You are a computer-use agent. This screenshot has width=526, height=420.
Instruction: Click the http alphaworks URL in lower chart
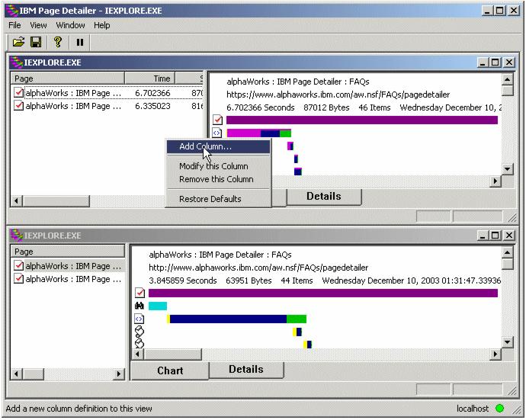[x=258, y=268]
